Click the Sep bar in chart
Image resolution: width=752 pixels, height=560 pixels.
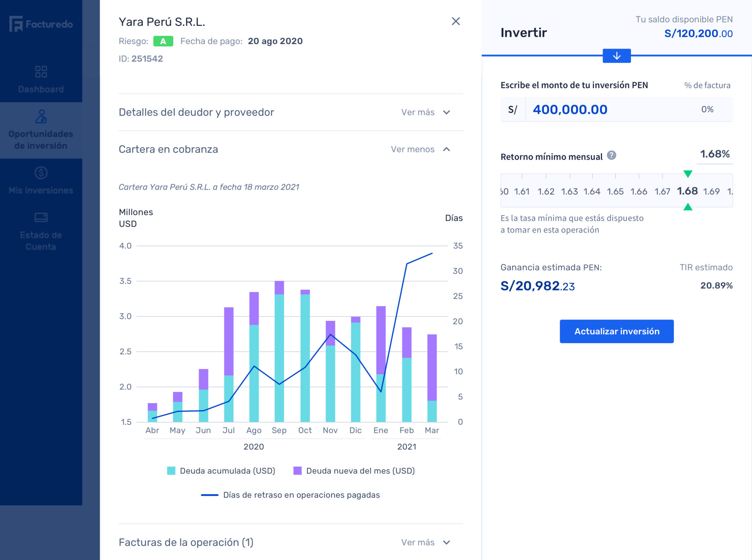click(x=279, y=351)
